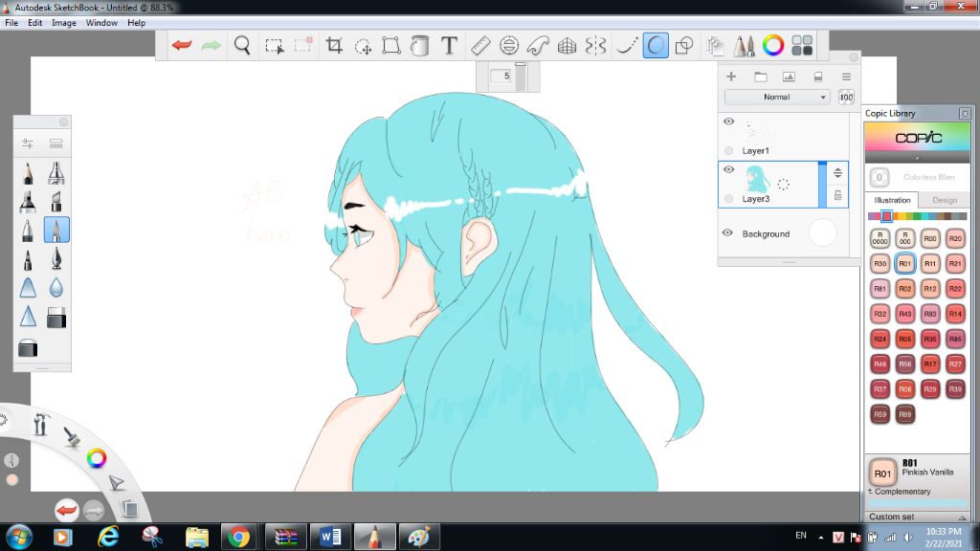Toggle the Symmetry tool
The image size is (980, 551).
[595, 45]
